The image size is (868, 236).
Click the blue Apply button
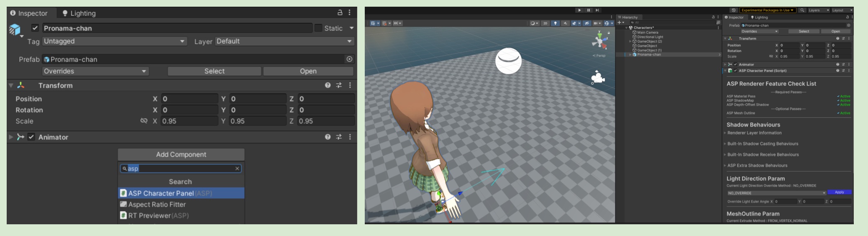[839, 192]
